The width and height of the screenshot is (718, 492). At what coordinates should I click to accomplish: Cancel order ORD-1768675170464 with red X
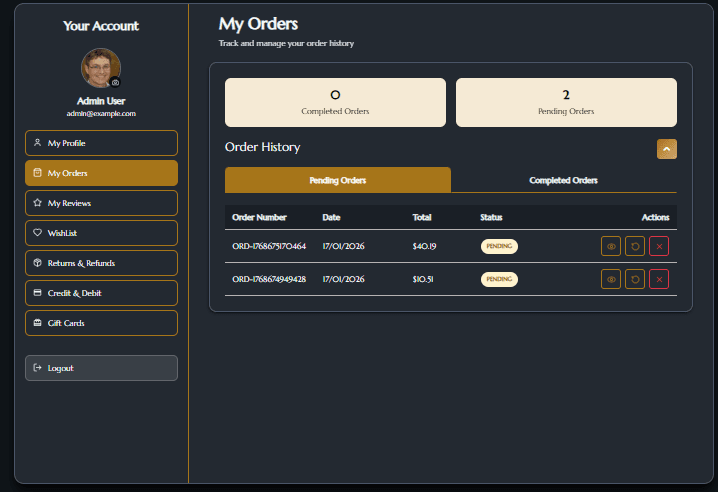[659, 246]
